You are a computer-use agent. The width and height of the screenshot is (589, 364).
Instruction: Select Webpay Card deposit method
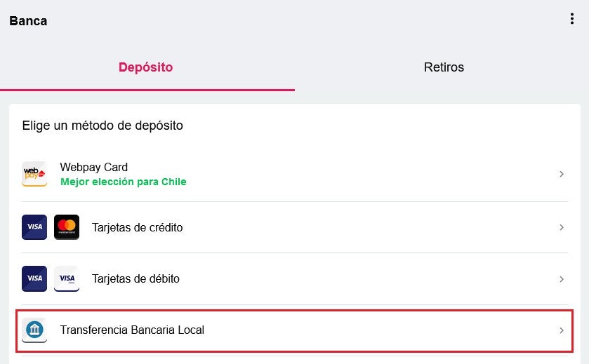click(x=295, y=174)
